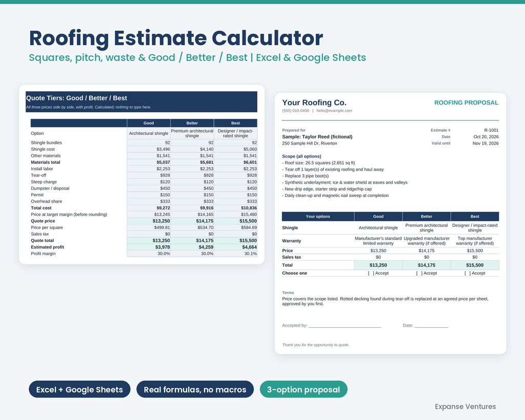Select the 'Accepted by' signature line

pos(345,325)
